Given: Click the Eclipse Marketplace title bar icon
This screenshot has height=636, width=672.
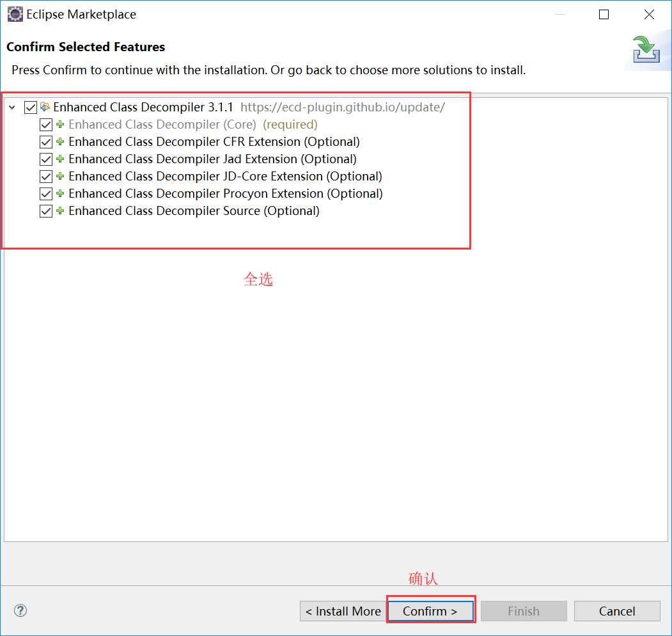Looking at the screenshot, I should coord(15,14).
